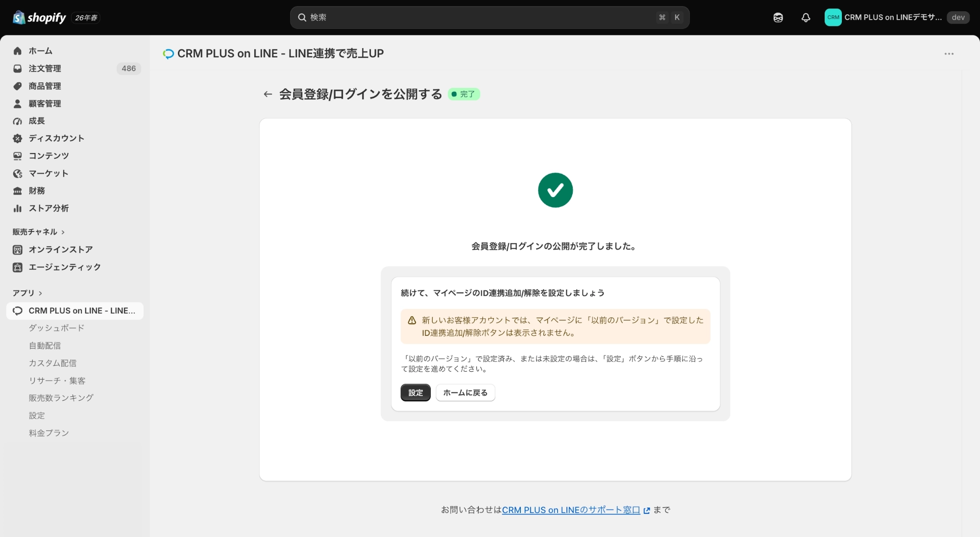The width and height of the screenshot is (980, 537).
Task: Click the green checkmark success icon
Action: point(555,190)
